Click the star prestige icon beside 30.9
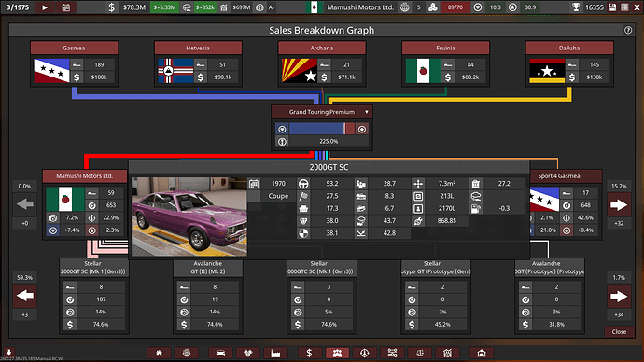Viewport: 644px width, 362px height. tap(512, 7)
